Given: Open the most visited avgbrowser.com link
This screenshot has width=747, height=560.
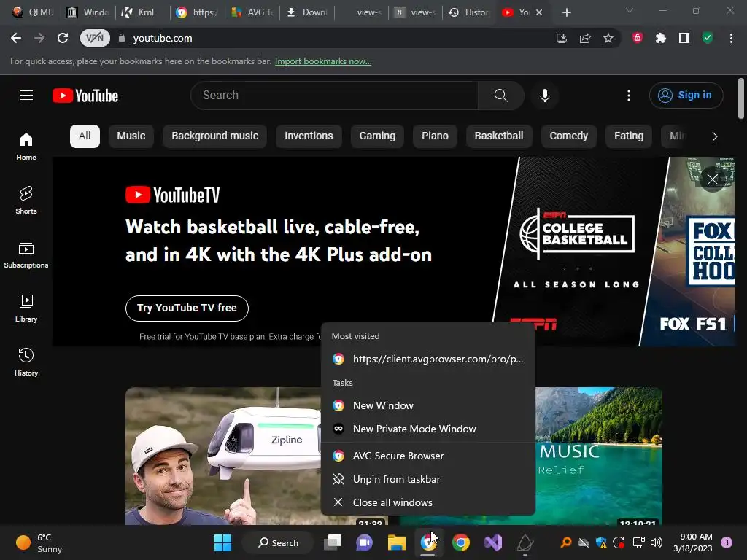Looking at the screenshot, I should [427, 359].
